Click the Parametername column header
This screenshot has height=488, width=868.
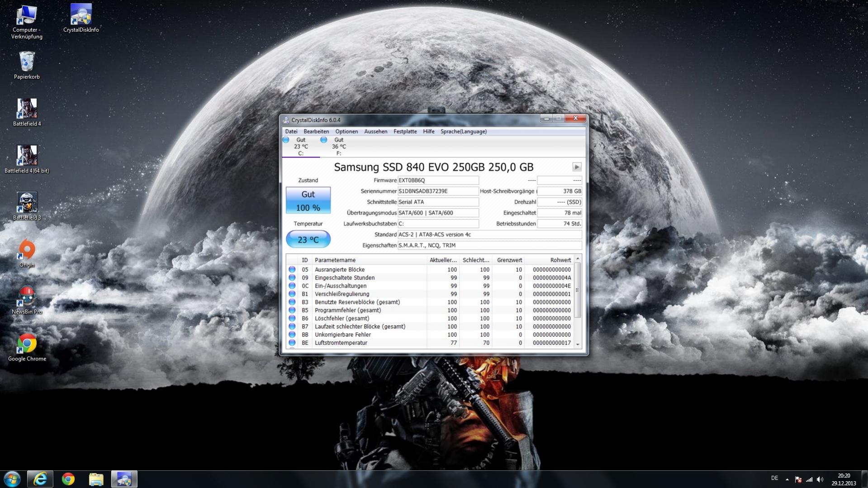370,260
